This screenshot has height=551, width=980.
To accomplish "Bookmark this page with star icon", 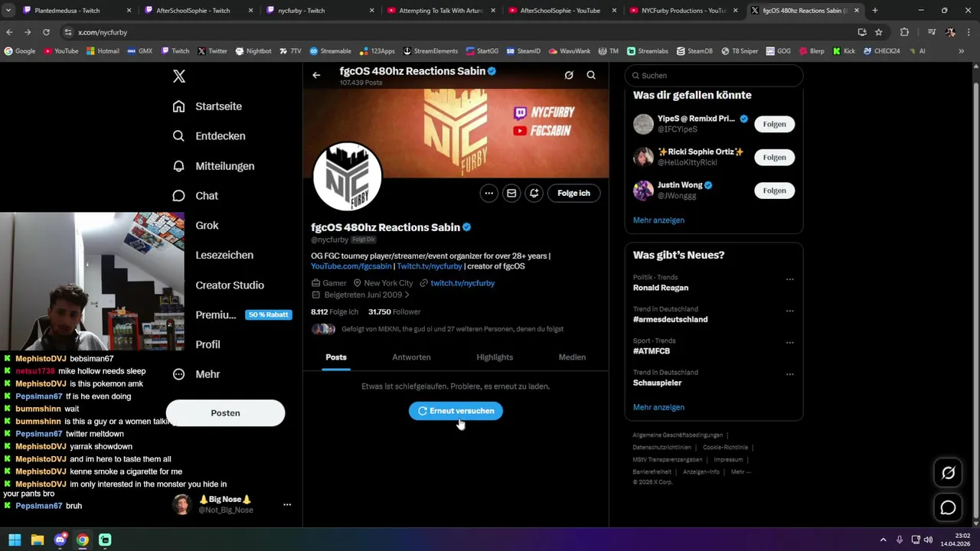I will (x=879, y=32).
